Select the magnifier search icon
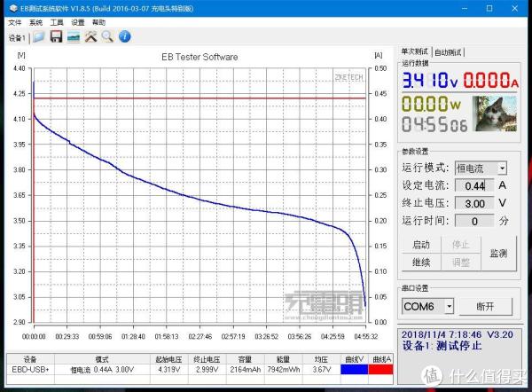The image size is (532, 392). click(x=107, y=36)
